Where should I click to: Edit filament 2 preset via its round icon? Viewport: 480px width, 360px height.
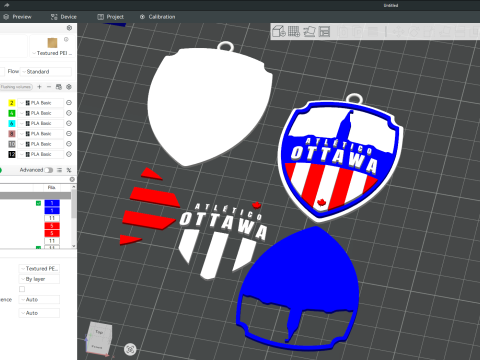pyautogui.click(x=69, y=103)
